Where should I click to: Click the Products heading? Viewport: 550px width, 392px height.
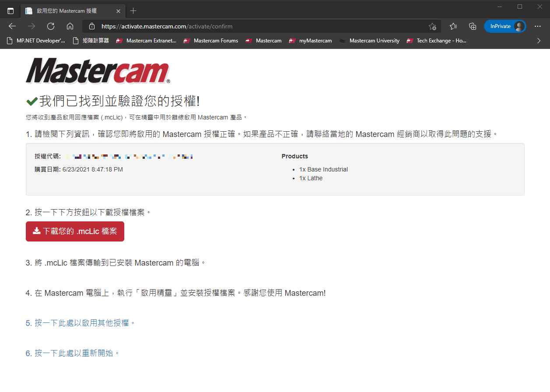click(295, 156)
